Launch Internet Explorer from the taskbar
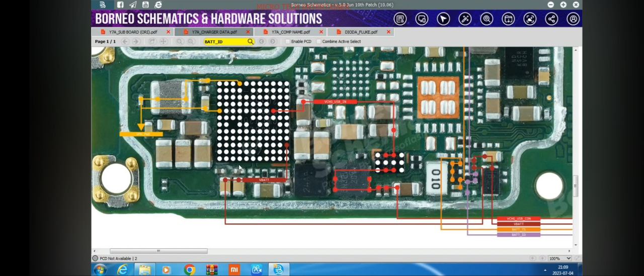Viewport: 644px width, 276px height. [122, 269]
